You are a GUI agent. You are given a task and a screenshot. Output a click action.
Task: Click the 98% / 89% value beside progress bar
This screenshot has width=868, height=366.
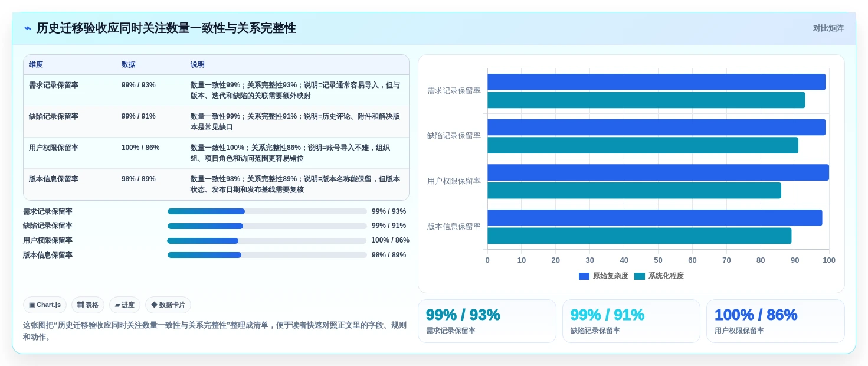389,255
